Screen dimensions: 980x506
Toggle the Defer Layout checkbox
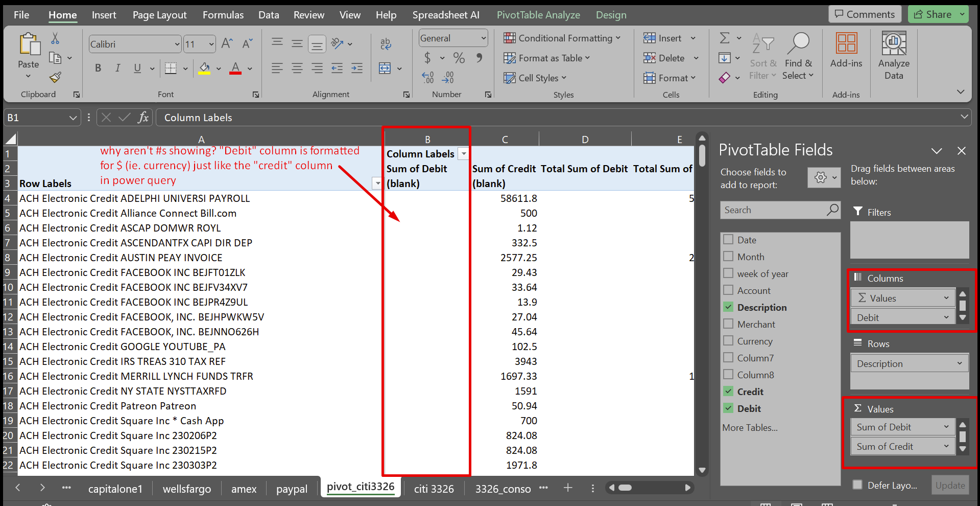pos(857,485)
